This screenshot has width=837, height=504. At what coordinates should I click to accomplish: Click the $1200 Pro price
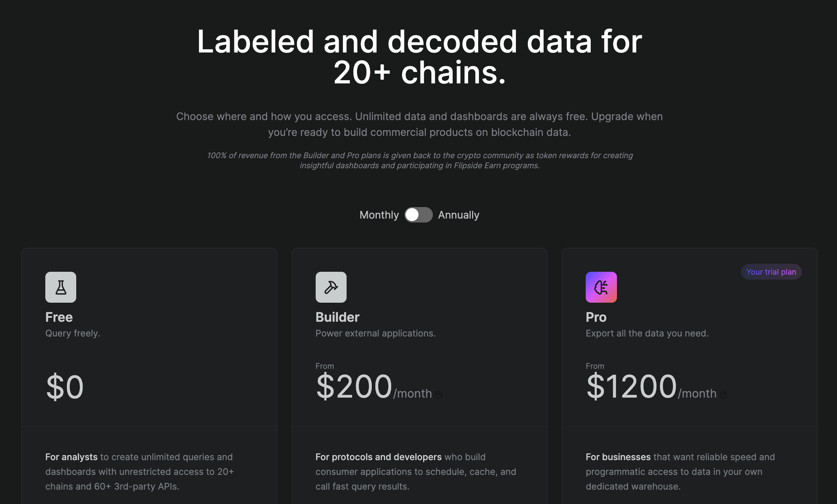[631, 386]
